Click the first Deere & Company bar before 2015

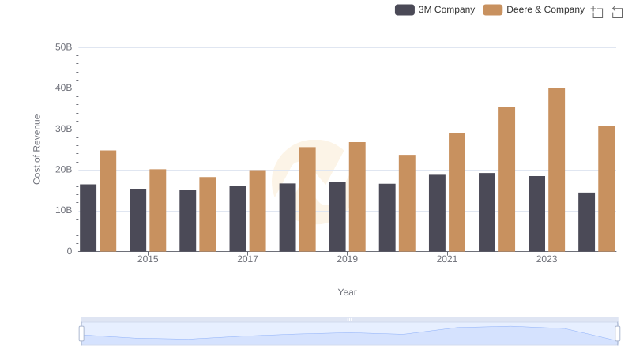[x=108, y=201]
